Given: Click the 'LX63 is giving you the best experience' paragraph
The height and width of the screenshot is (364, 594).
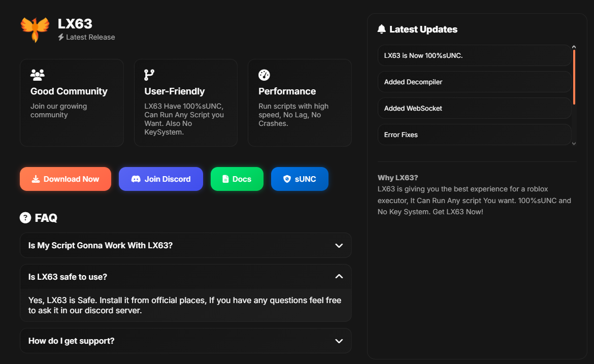Looking at the screenshot, I should (x=474, y=201).
